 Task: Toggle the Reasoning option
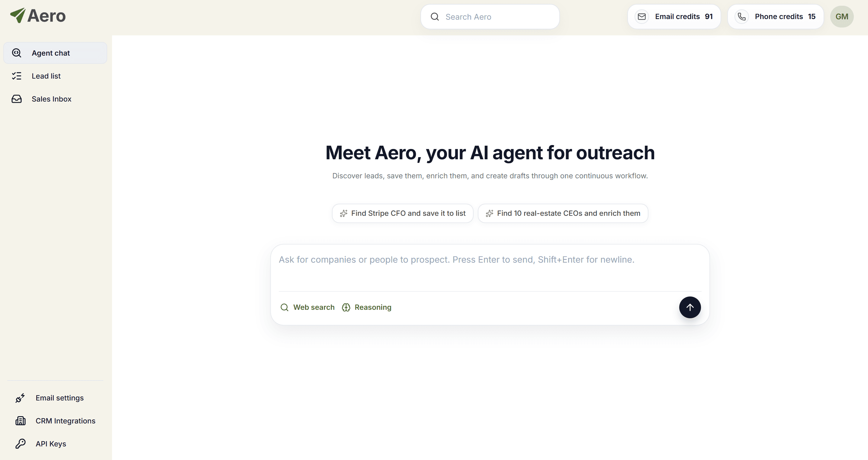click(367, 307)
